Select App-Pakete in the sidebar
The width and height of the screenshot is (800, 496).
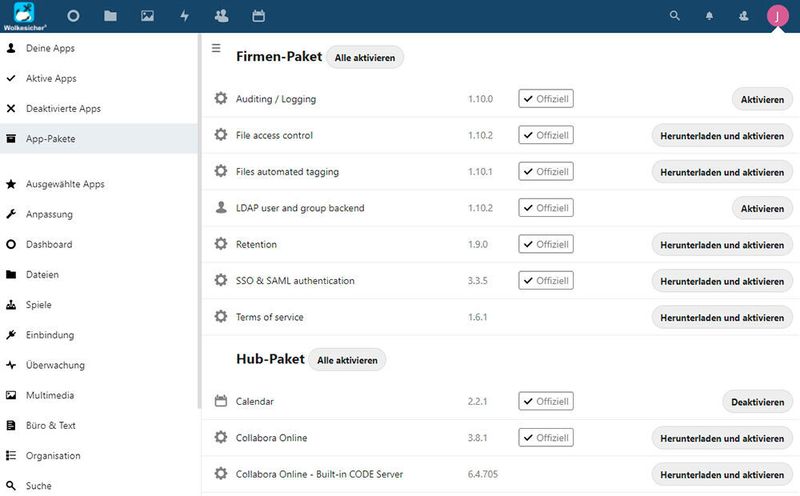tap(99, 139)
